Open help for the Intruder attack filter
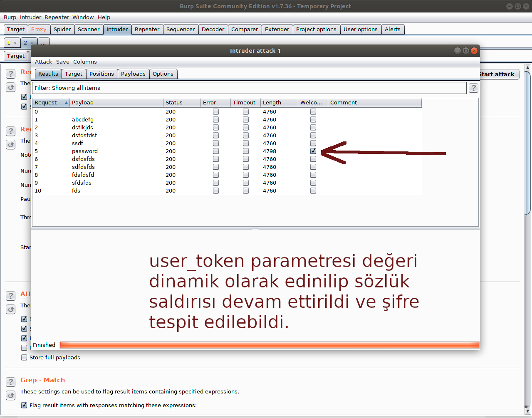532x418 pixels. 473,88
